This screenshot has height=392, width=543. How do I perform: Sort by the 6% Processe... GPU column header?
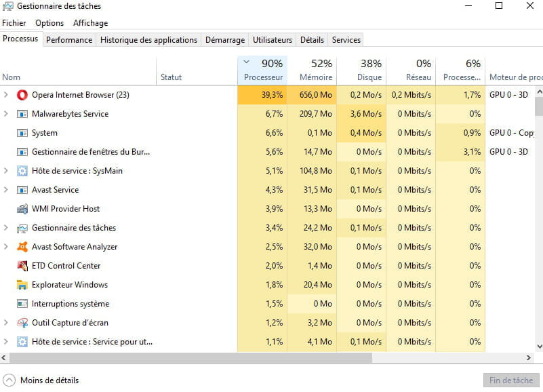point(460,71)
